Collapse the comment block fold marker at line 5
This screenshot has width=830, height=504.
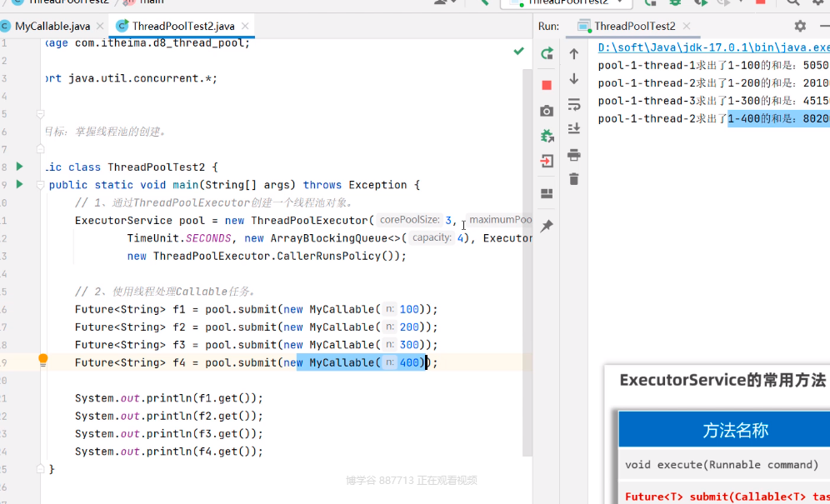[40, 114]
